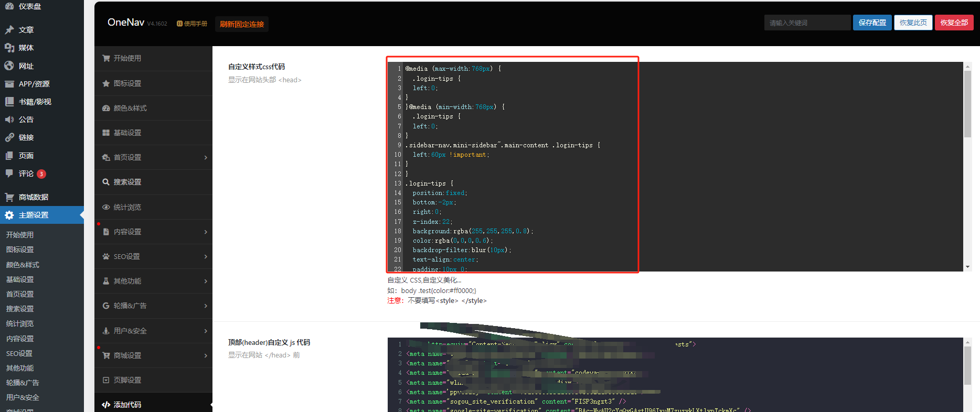Open the 使用手册 link

point(193,24)
